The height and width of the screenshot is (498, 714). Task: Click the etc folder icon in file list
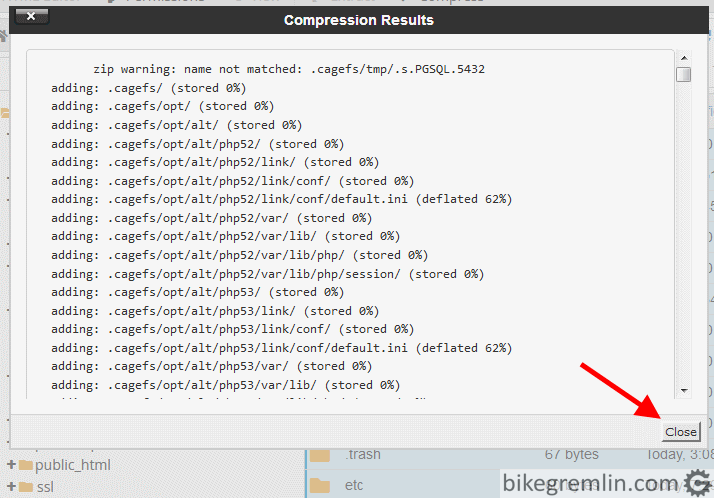320,486
